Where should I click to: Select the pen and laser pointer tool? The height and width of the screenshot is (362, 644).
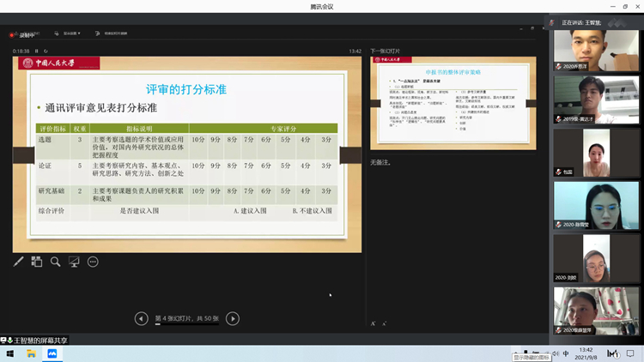pos(19,262)
